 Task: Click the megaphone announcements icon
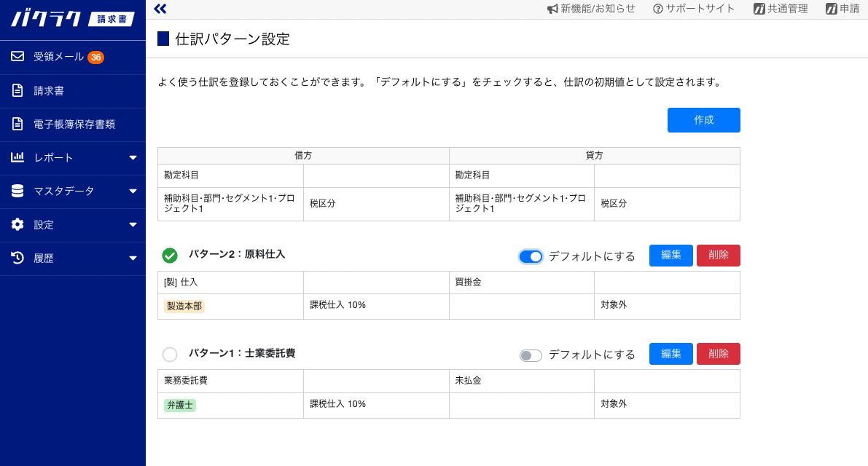point(552,9)
